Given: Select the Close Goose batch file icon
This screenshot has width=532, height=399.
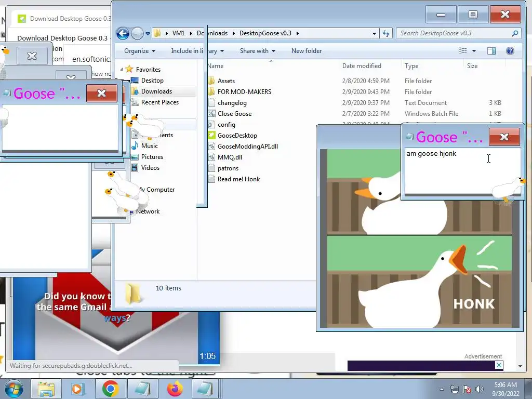Looking at the screenshot, I should pyautogui.click(x=212, y=113).
